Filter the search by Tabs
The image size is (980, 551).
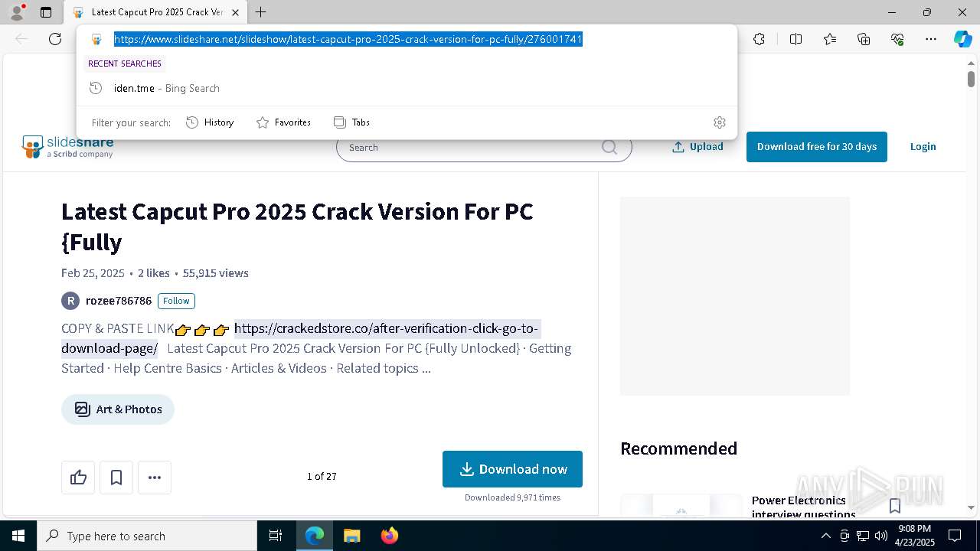[351, 122]
